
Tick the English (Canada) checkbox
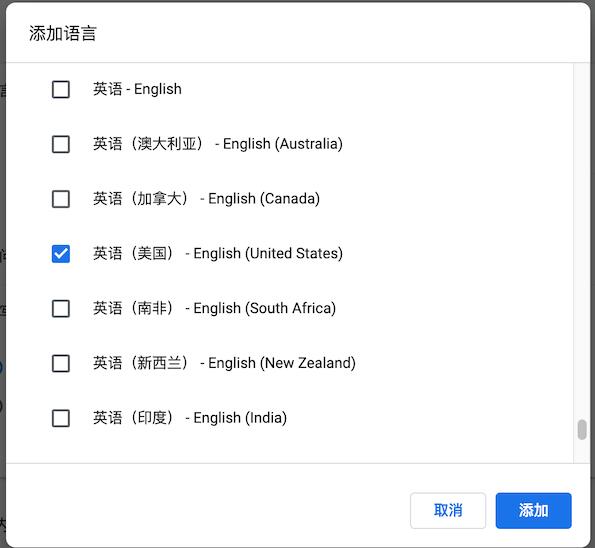[61, 199]
